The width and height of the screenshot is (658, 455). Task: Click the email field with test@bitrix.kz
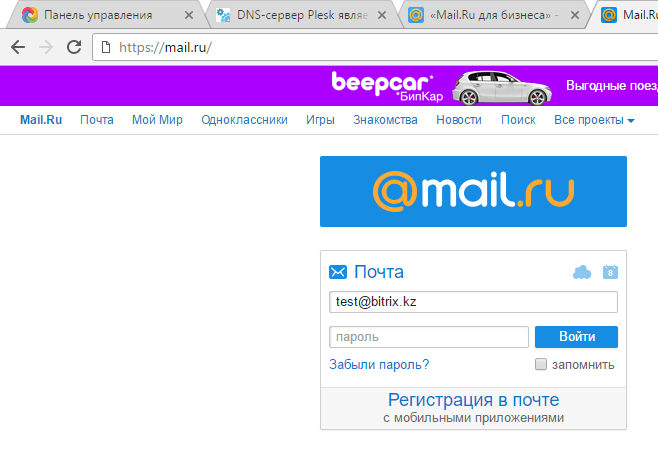473,302
